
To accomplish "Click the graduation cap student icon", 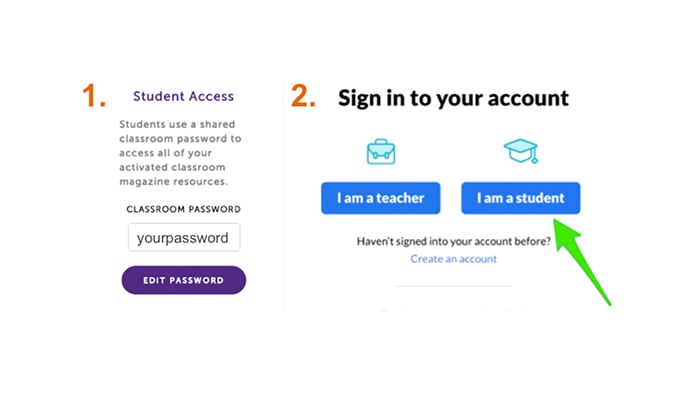I will [x=520, y=152].
